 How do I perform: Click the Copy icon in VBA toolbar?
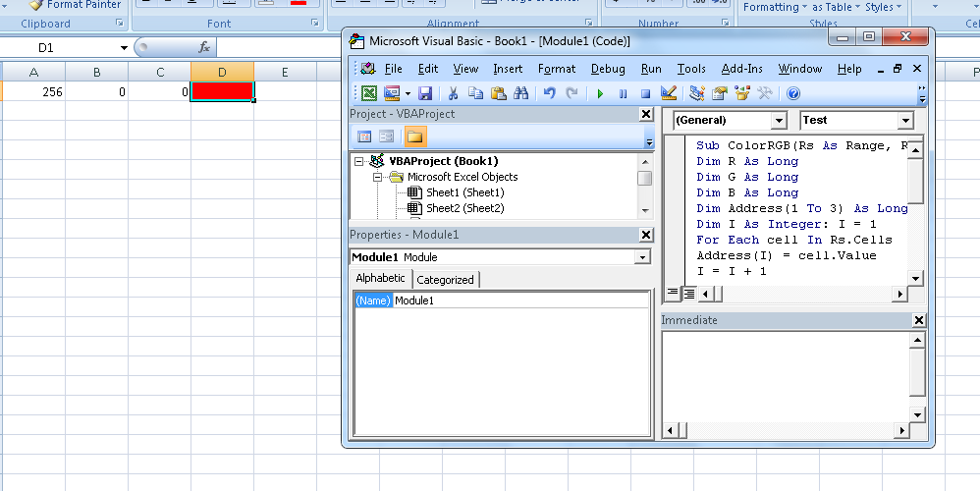pos(475,93)
